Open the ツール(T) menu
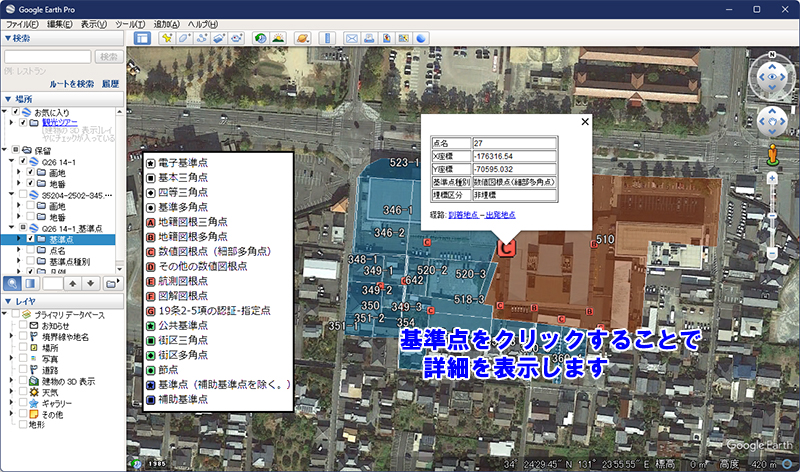 pyautogui.click(x=130, y=24)
